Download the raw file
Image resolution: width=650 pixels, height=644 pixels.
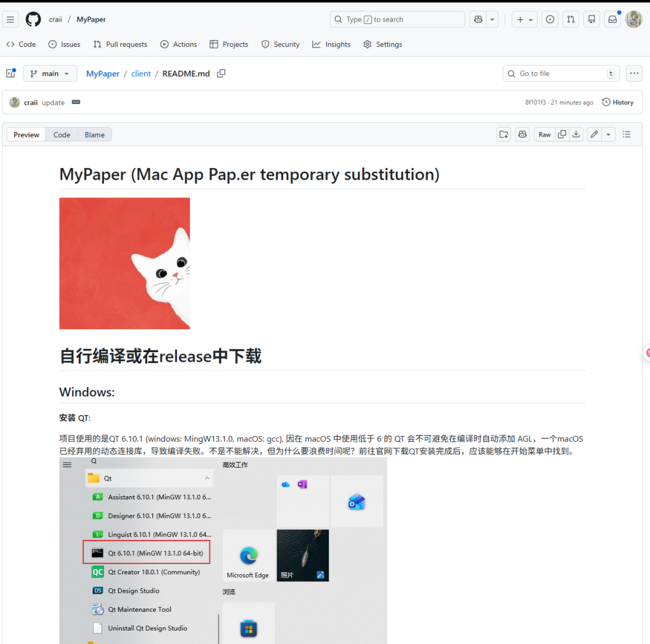[576, 135]
